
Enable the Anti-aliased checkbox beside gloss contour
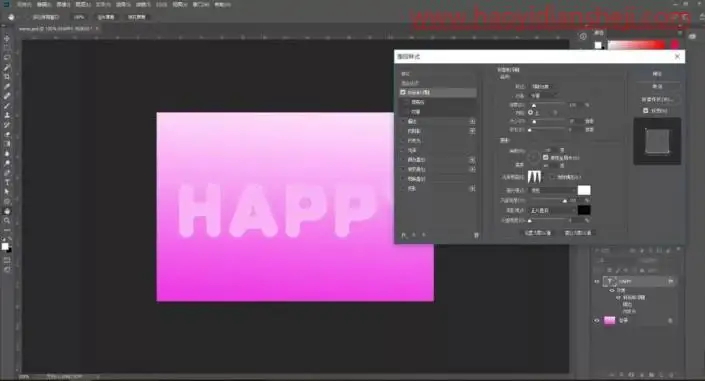tap(553, 177)
